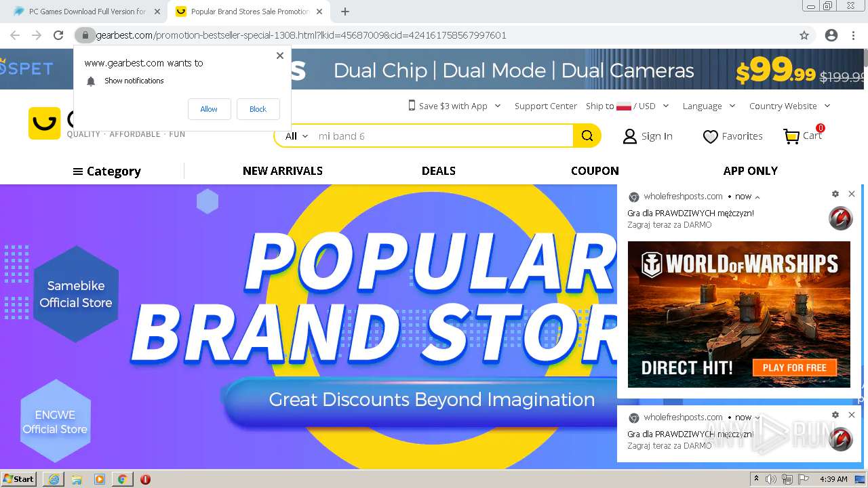The height and width of the screenshot is (488, 868).
Task: Click the Sign In person icon
Action: 629,136
